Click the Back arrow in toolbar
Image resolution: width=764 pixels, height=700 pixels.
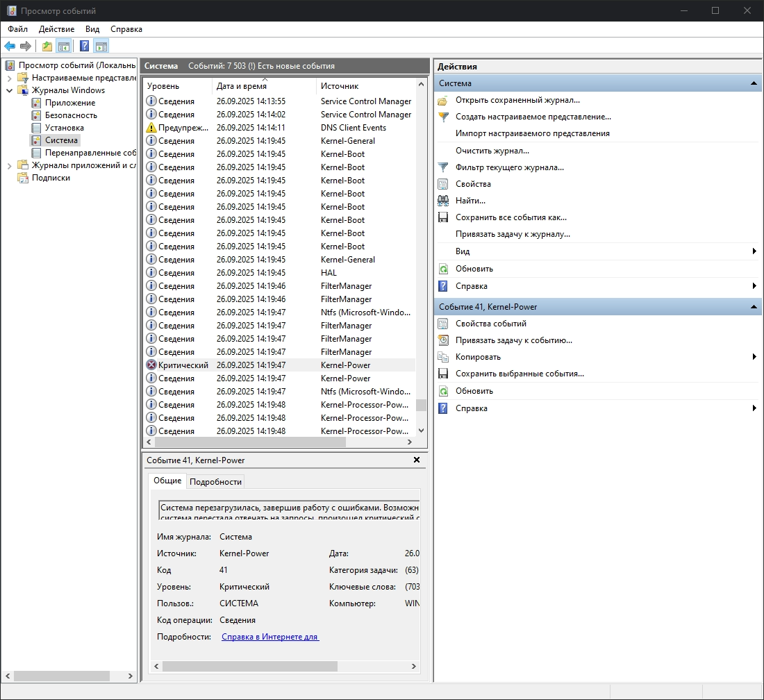coord(10,47)
